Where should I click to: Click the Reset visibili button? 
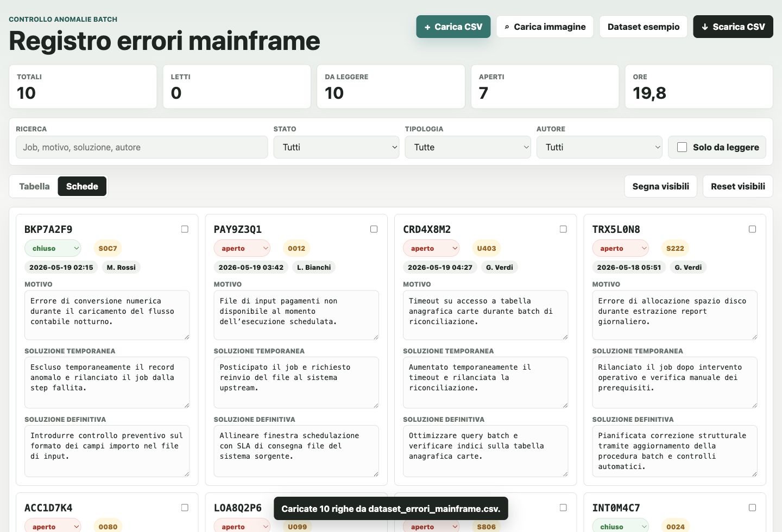pyautogui.click(x=738, y=186)
